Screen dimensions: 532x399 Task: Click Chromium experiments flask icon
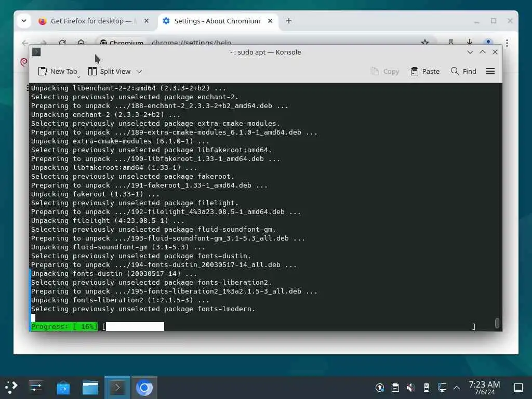(x=451, y=42)
